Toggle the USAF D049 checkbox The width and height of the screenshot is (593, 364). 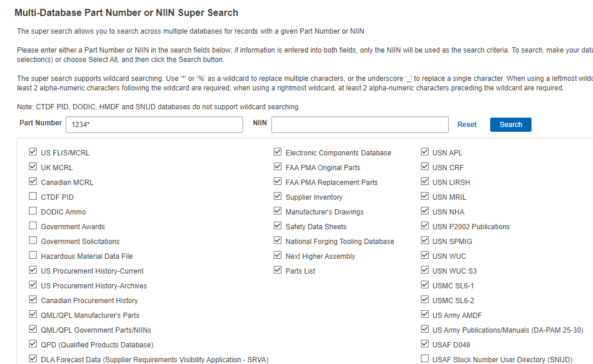click(425, 343)
